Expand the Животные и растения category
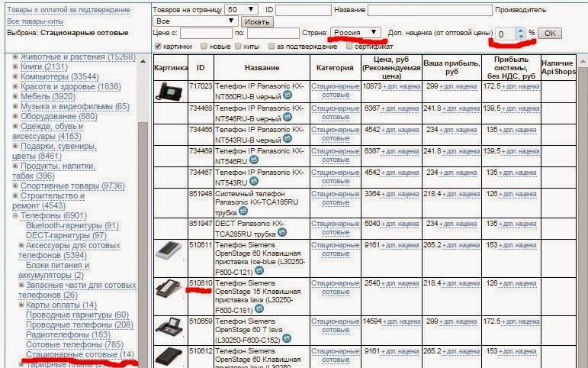This screenshot has width=588, height=368. coord(15,56)
